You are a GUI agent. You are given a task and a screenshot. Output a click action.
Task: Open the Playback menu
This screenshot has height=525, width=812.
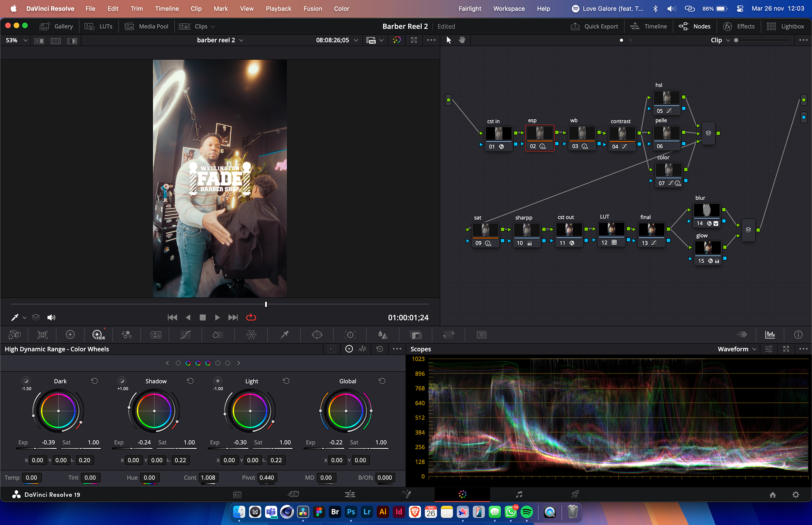click(x=279, y=8)
